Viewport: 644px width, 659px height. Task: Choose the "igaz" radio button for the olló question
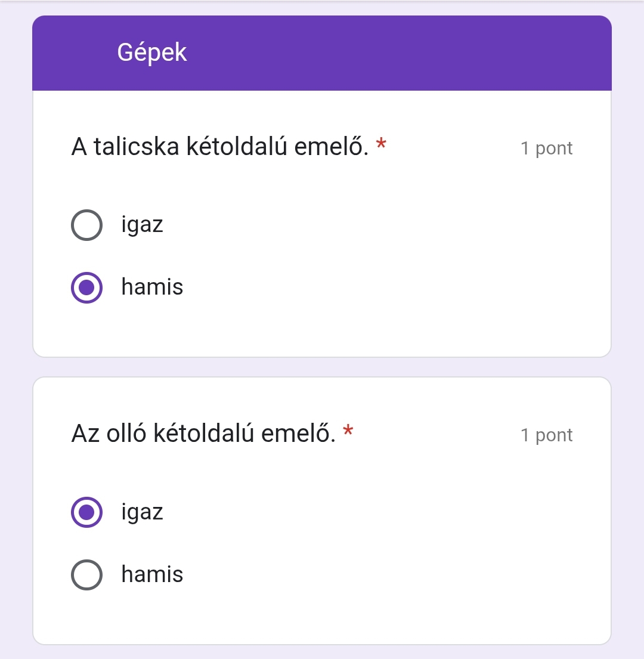[x=87, y=512]
